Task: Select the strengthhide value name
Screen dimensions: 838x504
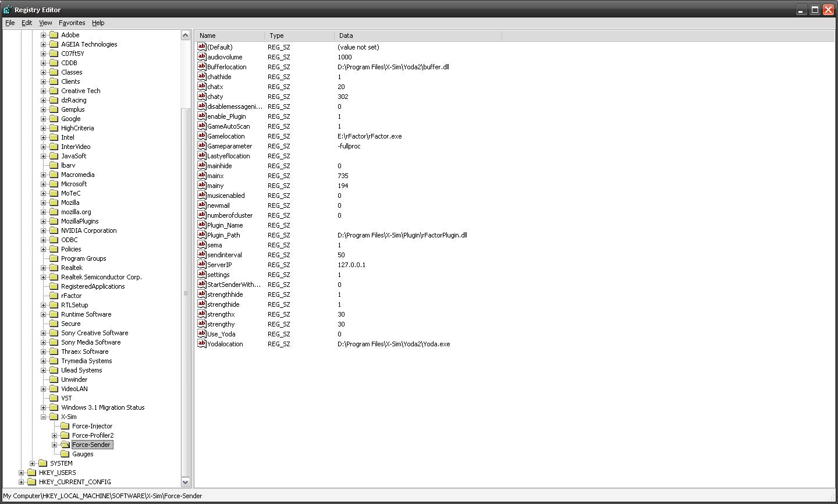Action: click(225, 294)
